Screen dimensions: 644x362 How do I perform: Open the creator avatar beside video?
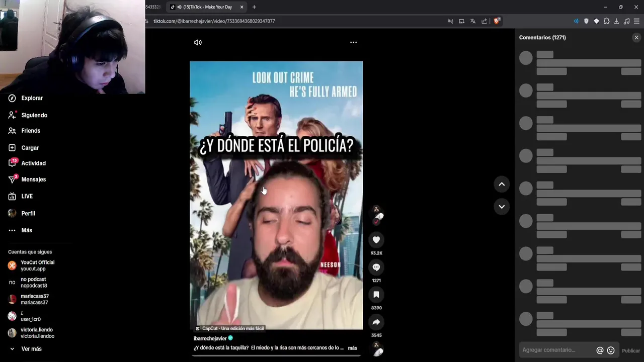(376, 213)
